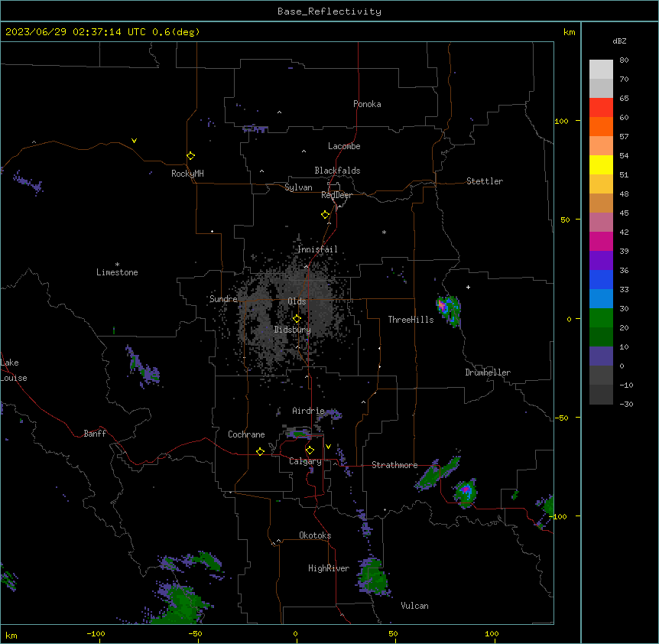Image resolution: width=659 pixels, height=644 pixels.
Task: Click the Innisfail town label
Action: [x=317, y=249]
